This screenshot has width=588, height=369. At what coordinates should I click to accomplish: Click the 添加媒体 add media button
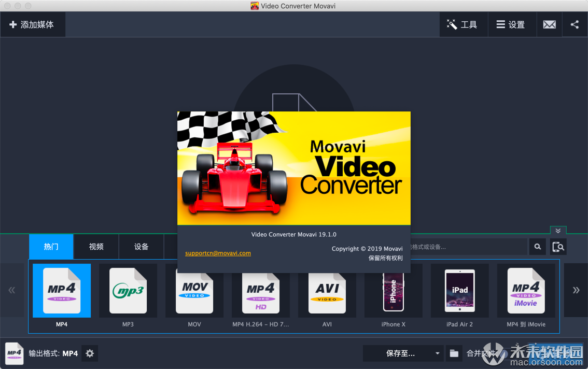pyautogui.click(x=33, y=24)
